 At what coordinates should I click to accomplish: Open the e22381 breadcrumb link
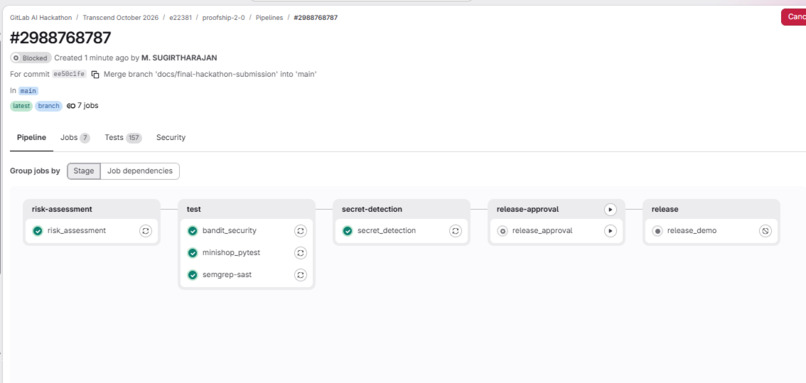[x=180, y=17]
